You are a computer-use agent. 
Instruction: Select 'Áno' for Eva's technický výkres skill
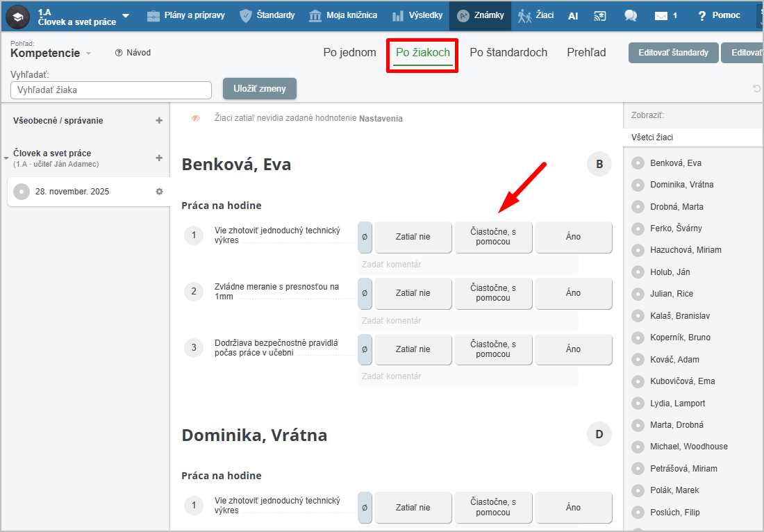[x=573, y=237]
